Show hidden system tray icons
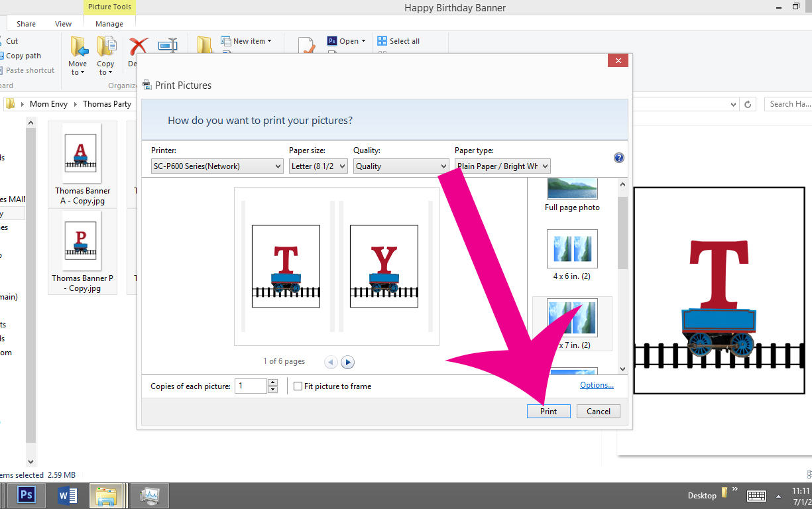Image resolution: width=812 pixels, height=509 pixels. click(x=779, y=496)
